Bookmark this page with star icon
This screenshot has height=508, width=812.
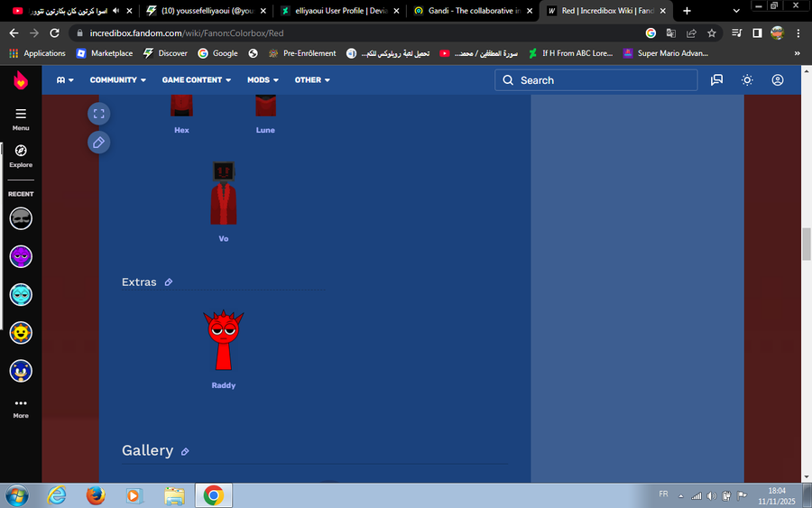712,33
